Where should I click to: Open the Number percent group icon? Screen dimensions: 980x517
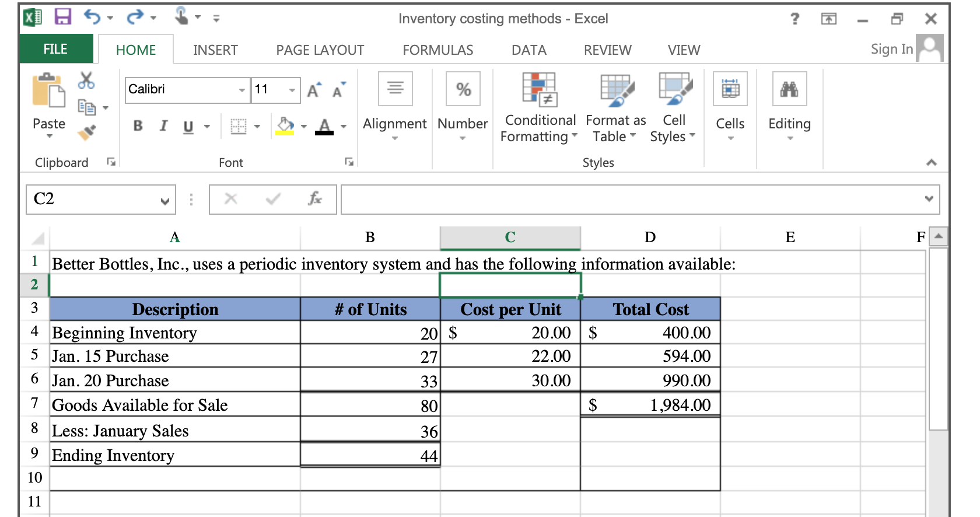(x=463, y=89)
